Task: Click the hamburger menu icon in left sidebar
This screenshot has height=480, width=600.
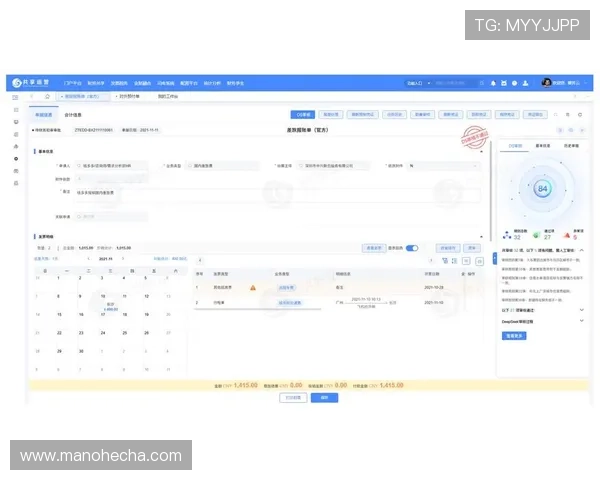Action: coord(15,97)
